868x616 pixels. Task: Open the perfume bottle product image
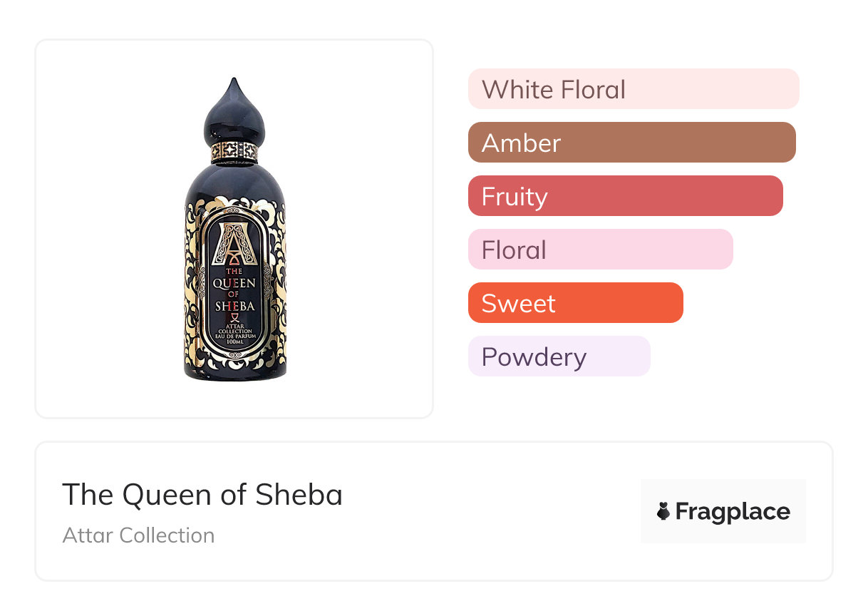pyautogui.click(x=234, y=229)
